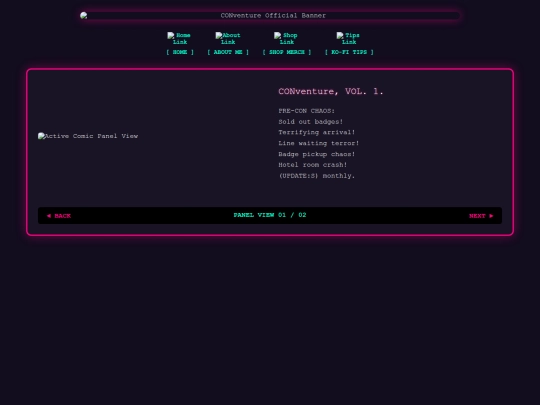Screen dimensions: 540x405
Task: Click the CONventure, VOL. 1. heading
Action: 331,91
